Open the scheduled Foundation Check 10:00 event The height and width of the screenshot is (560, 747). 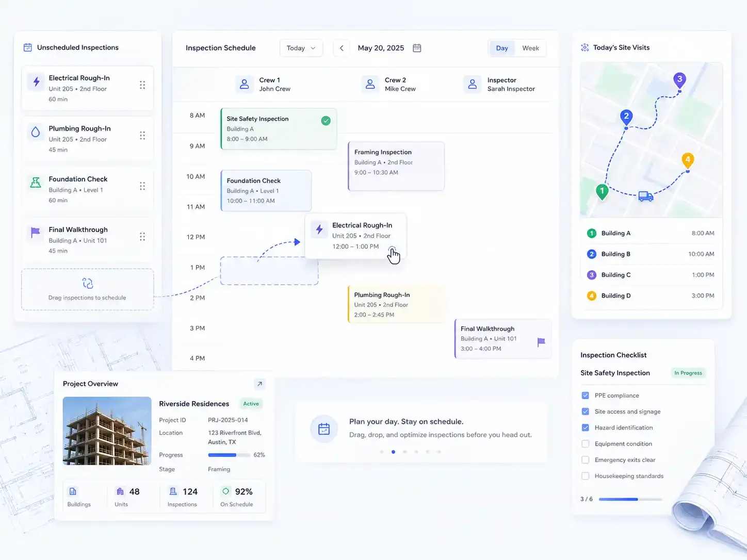[x=266, y=191]
